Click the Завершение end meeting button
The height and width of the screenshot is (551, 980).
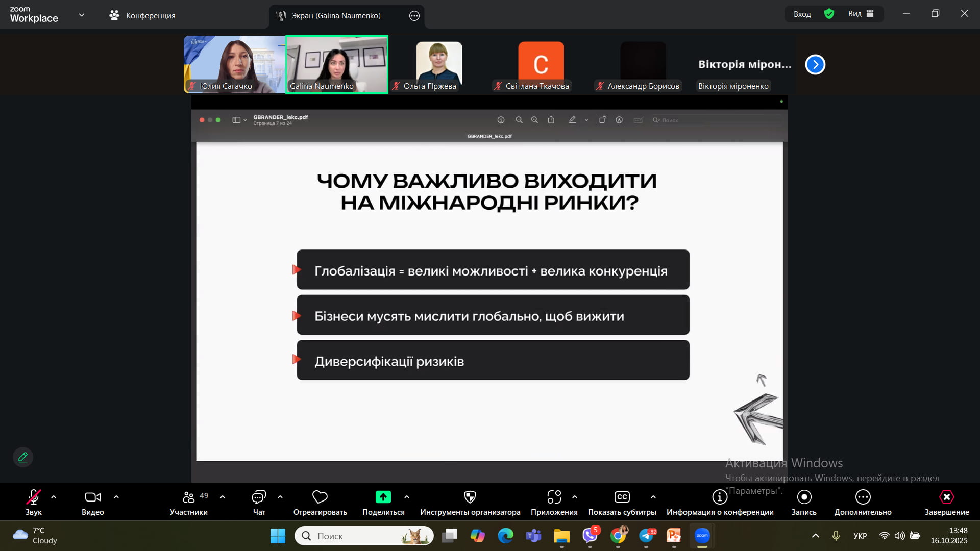tap(946, 497)
